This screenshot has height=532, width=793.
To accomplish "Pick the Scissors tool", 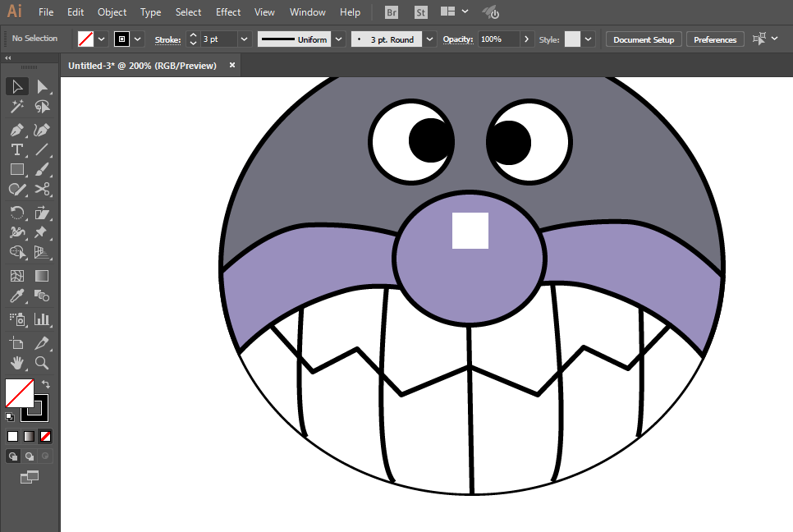I will (x=42, y=190).
